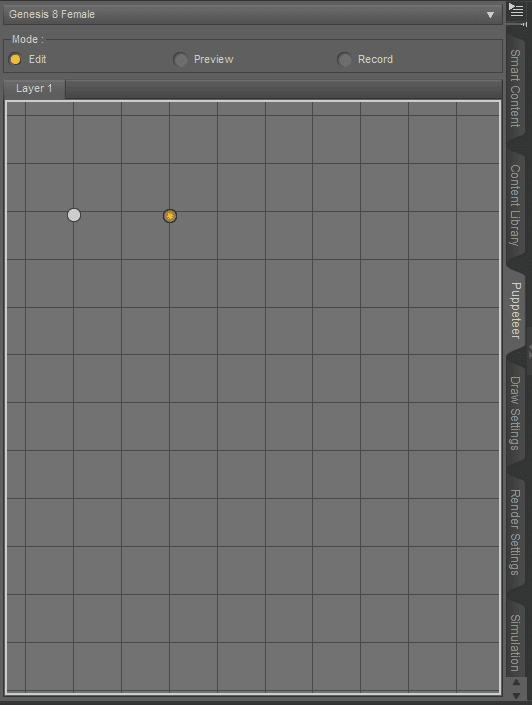Click the tab-scroll up arrow
Image resolution: width=532 pixels, height=705 pixels.
tap(516, 683)
